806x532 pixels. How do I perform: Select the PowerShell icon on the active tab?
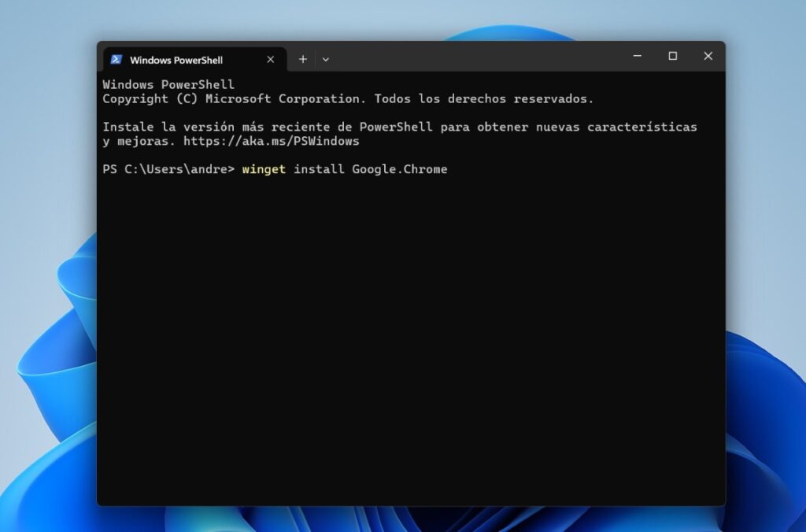coord(116,59)
